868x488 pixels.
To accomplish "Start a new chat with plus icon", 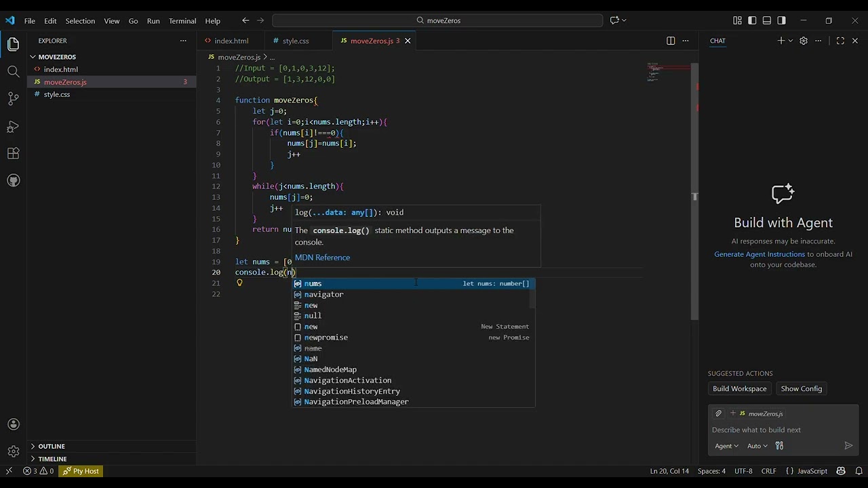I will [x=781, y=41].
